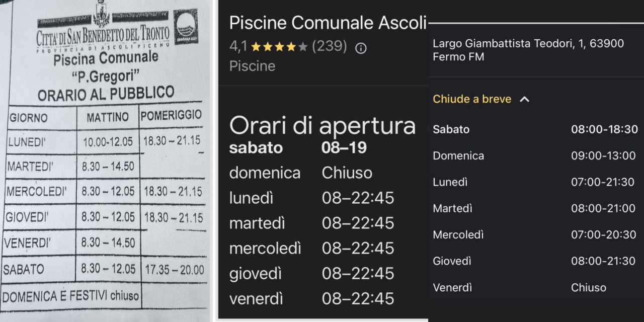Select the Sabato 08:00-18:30 row
Image resolution: width=644 pixels, height=322 pixels.
[x=535, y=129]
